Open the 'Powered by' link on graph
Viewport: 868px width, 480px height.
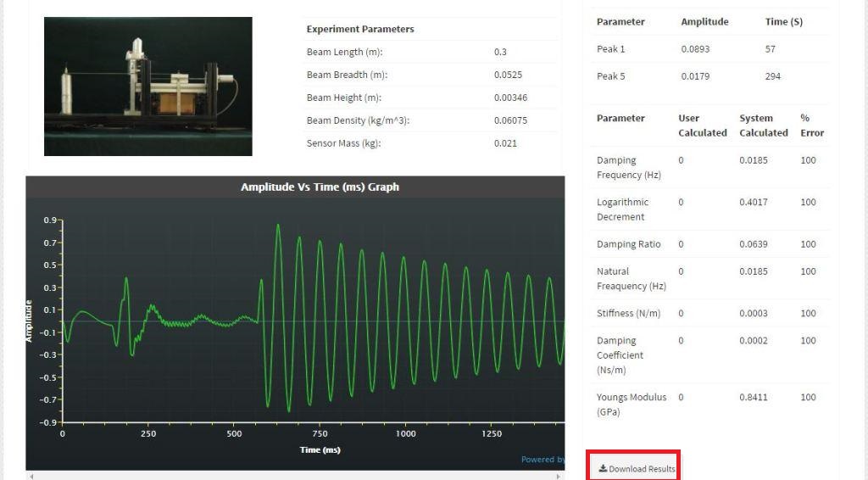(x=542, y=460)
